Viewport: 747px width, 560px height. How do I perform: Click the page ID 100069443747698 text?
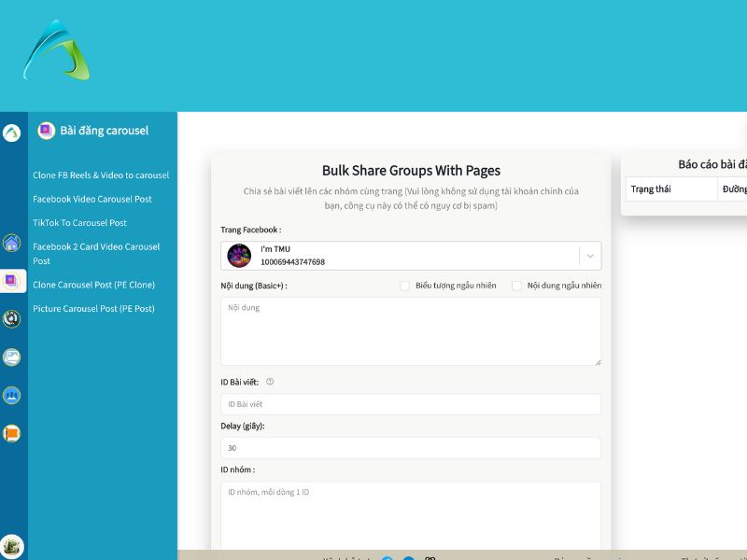coord(292,262)
